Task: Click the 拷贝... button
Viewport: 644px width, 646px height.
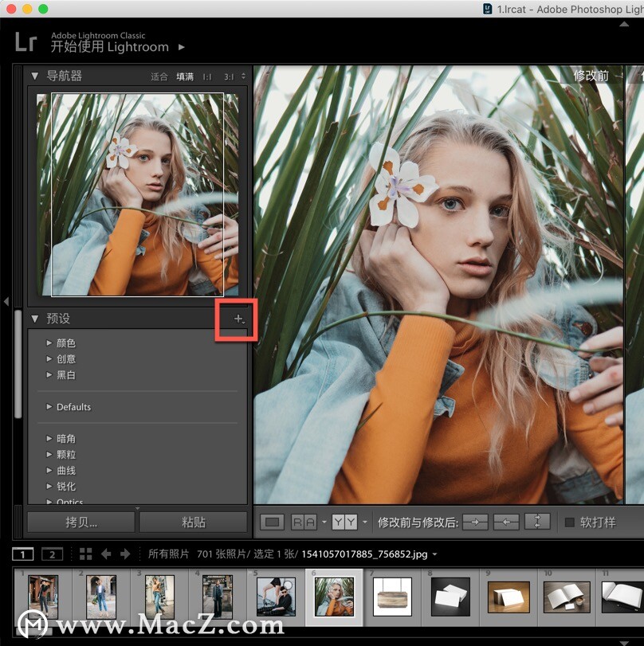Action: [x=81, y=523]
